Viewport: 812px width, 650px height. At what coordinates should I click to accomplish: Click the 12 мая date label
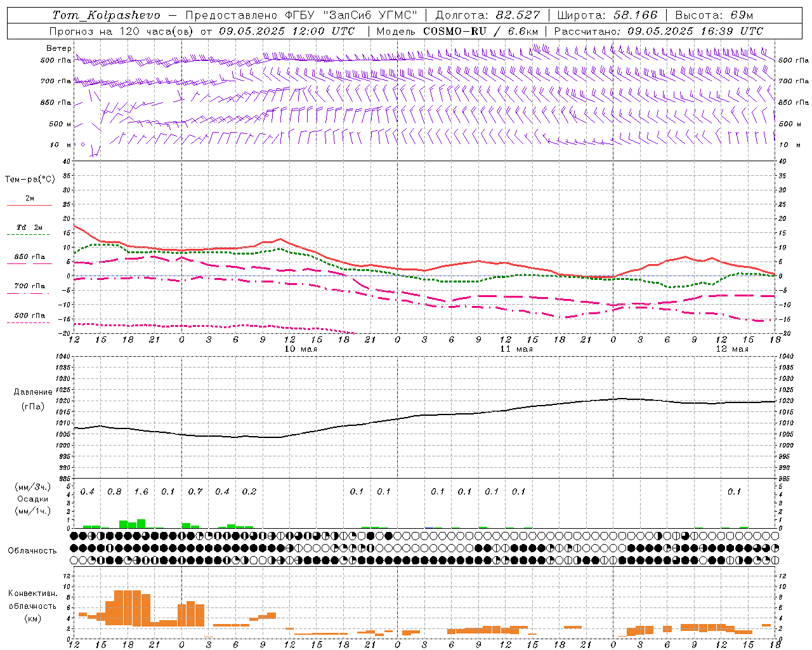click(732, 349)
